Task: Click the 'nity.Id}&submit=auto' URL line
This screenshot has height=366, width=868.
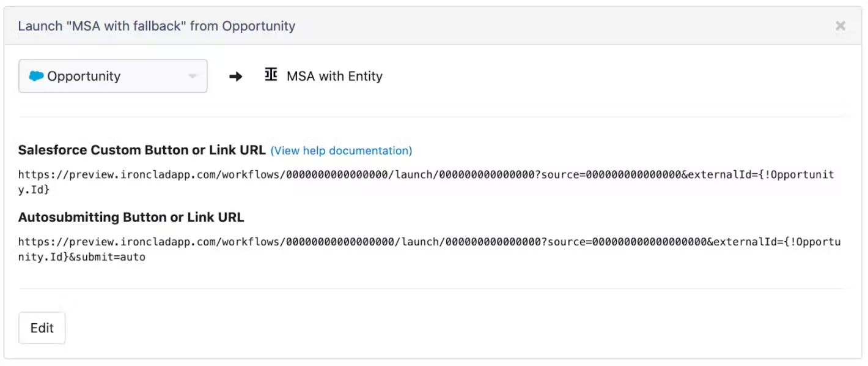Action: 82,257
